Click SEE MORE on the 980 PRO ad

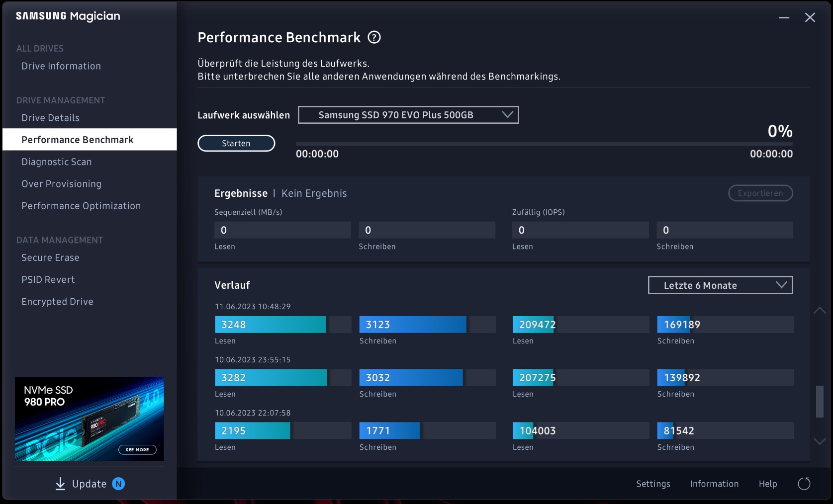[x=137, y=450]
